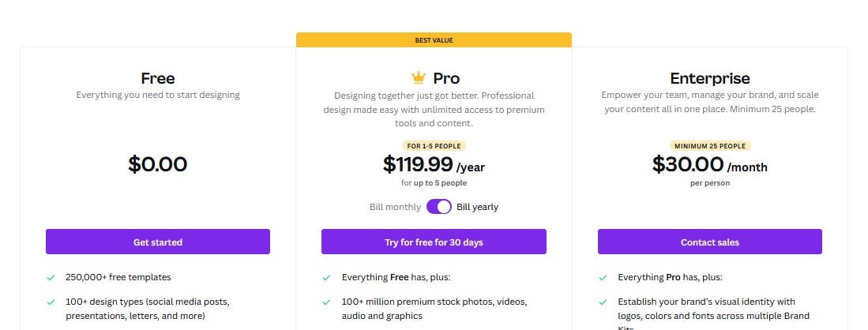Click Try for free for 30 days
The height and width of the screenshot is (330, 868).
pos(434,242)
